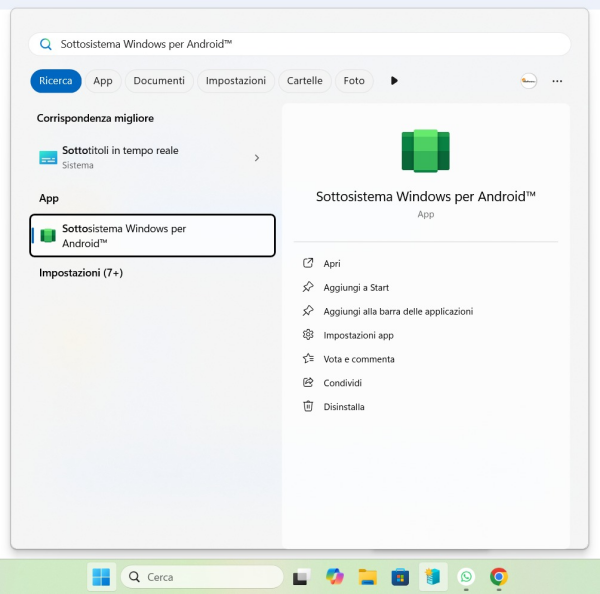
Task: Expand the Impostazioni (7+) results section
Action: tap(81, 273)
